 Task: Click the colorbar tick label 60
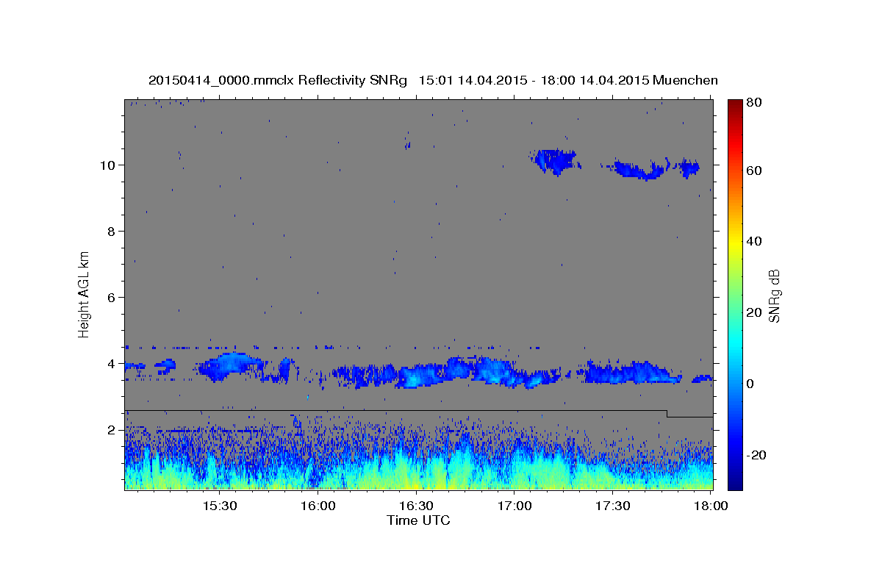pyautogui.click(x=753, y=171)
